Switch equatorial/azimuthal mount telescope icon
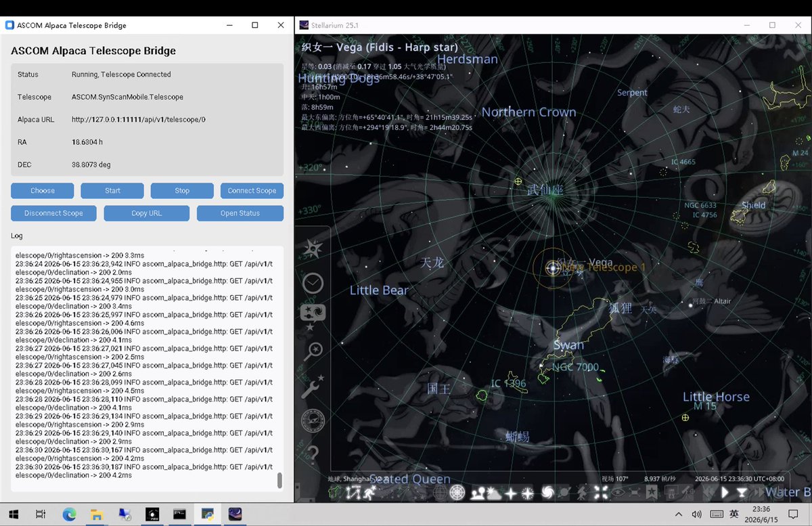 [581, 492]
